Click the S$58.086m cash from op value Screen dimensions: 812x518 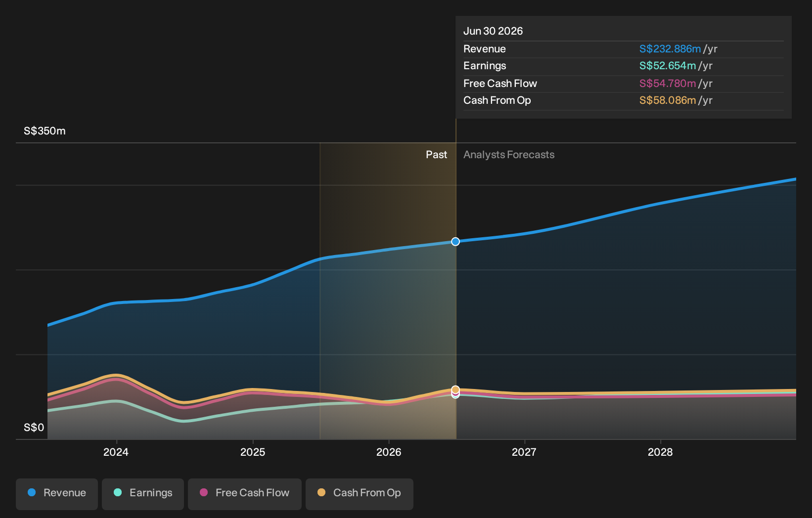[668, 100]
